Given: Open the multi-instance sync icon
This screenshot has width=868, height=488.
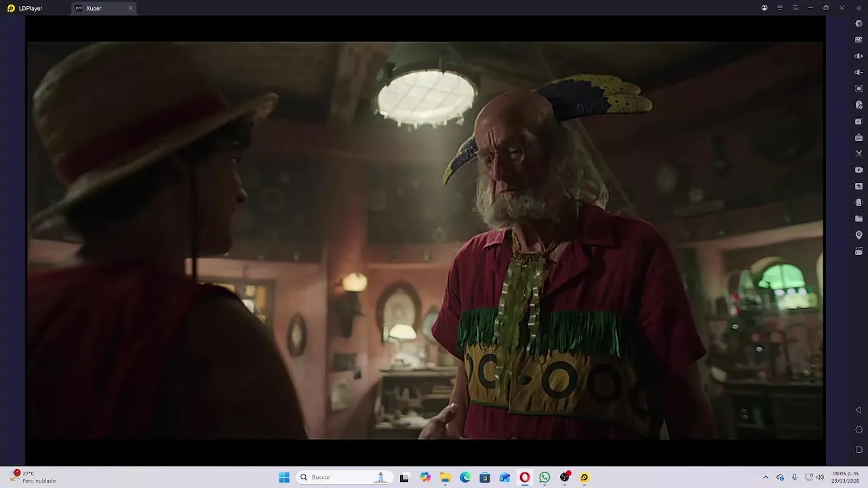Looking at the screenshot, I should tap(859, 121).
